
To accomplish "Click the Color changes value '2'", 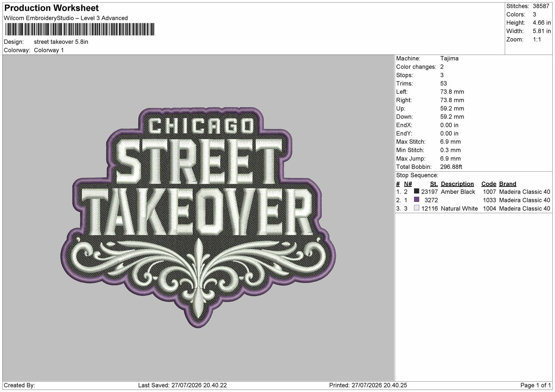I will (442, 67).
